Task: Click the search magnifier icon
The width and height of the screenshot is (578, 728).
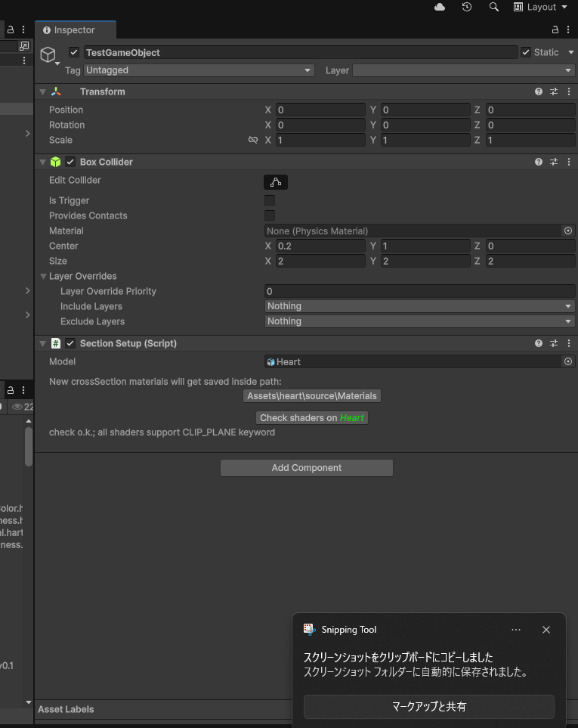Action: click(494, 7)
